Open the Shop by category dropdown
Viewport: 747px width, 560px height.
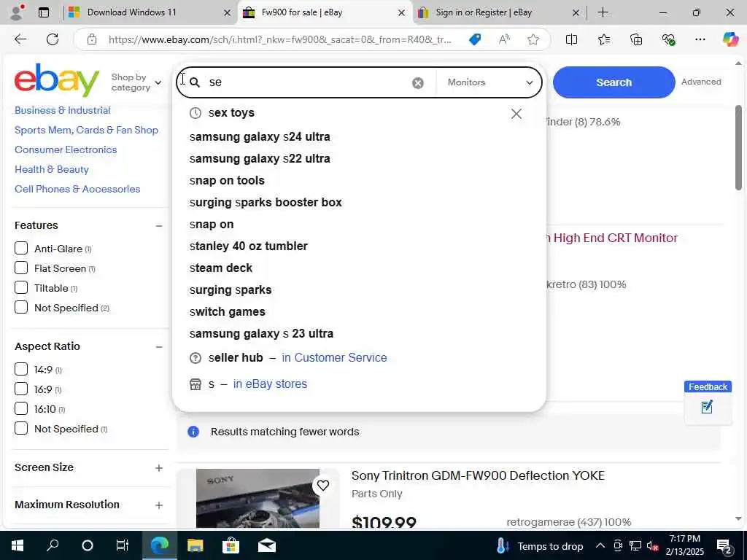click(x=136, y=82)
